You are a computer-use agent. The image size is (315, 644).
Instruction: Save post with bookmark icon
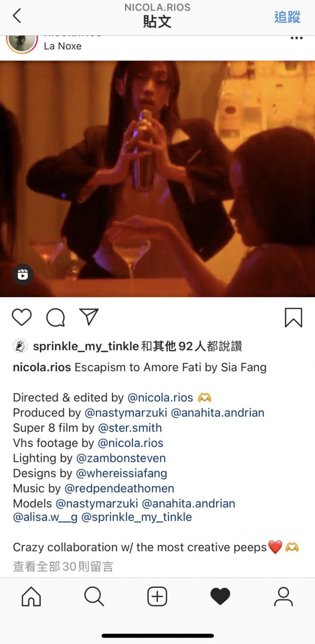point(293,318)
